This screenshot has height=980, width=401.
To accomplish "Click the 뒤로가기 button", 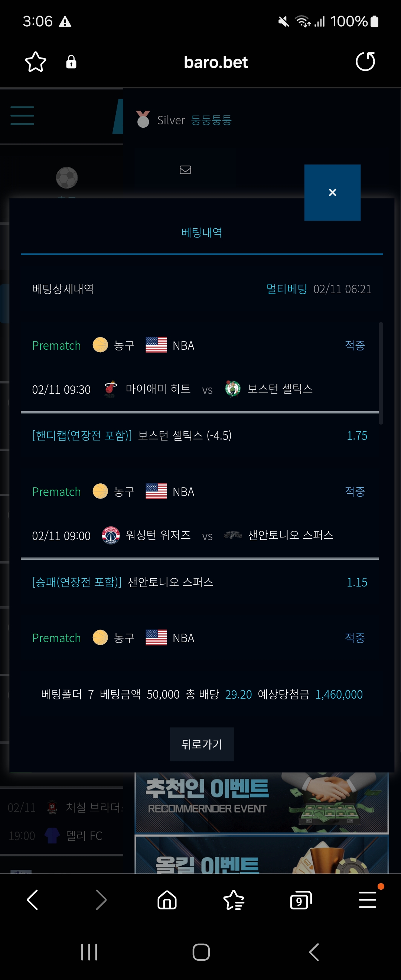I will 202,744.
